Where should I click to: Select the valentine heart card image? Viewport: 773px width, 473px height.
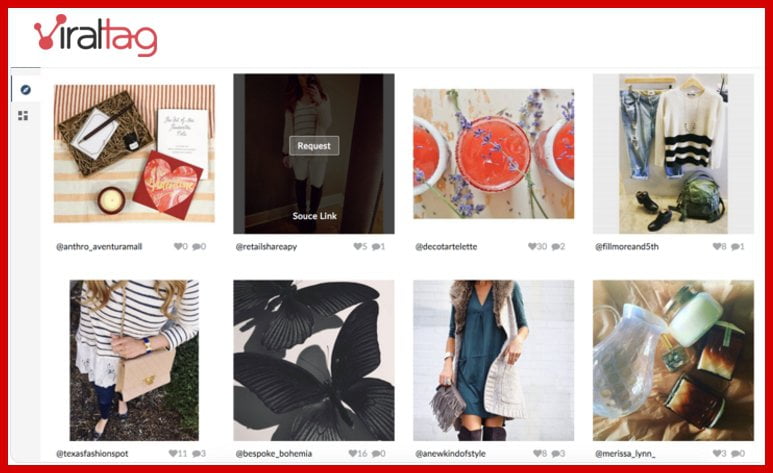134,154
